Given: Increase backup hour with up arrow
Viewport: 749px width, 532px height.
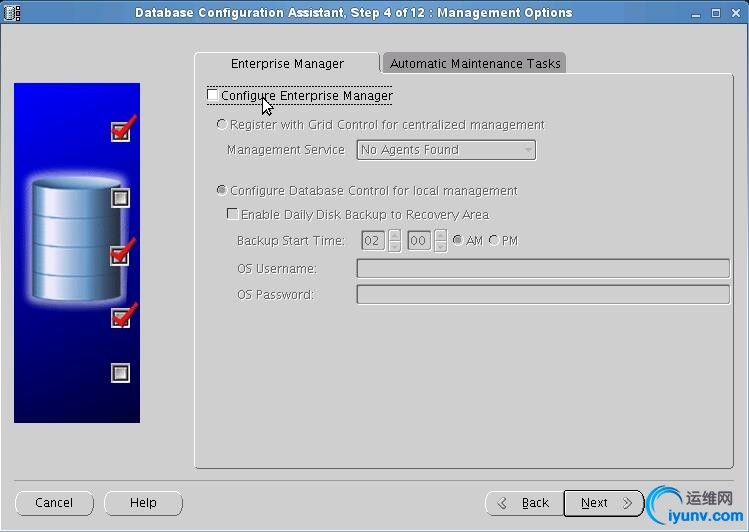Looking at the screenshot, I should (395, 235).
